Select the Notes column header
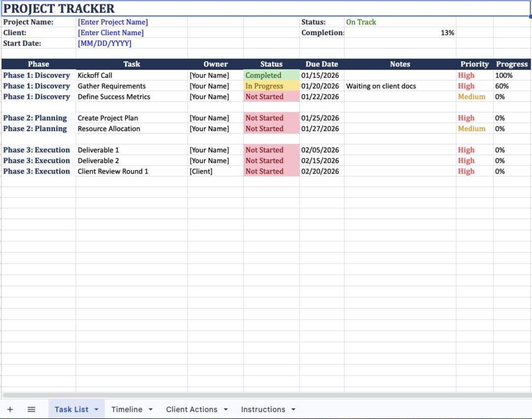This screenshot has width=532, height=419. pos(400,64)
